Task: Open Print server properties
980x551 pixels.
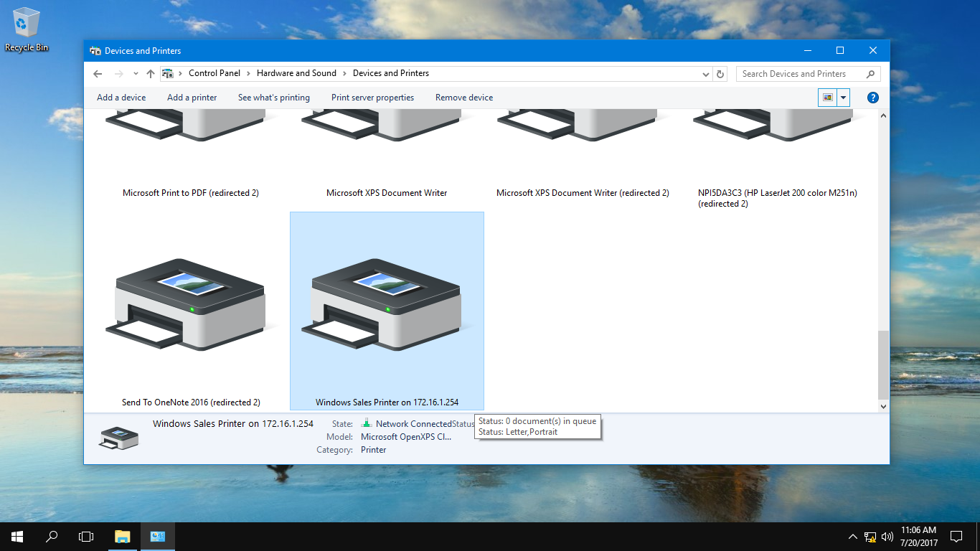Action: [x=372, y=98]
